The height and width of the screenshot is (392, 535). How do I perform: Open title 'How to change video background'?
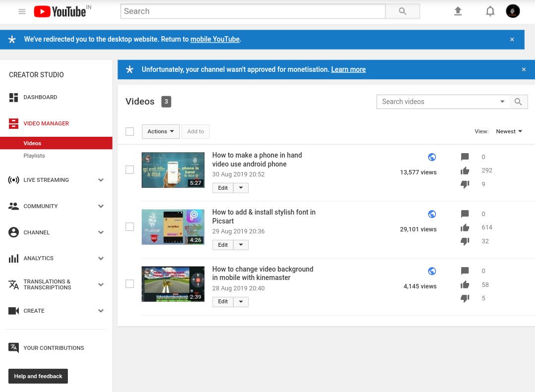(x=263, y=273)
